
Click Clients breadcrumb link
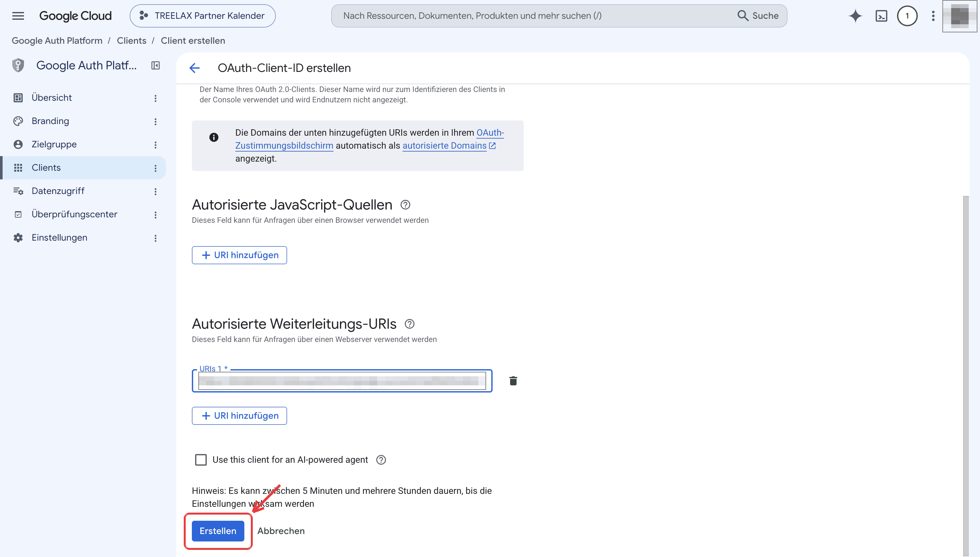(x=131, y=40)
